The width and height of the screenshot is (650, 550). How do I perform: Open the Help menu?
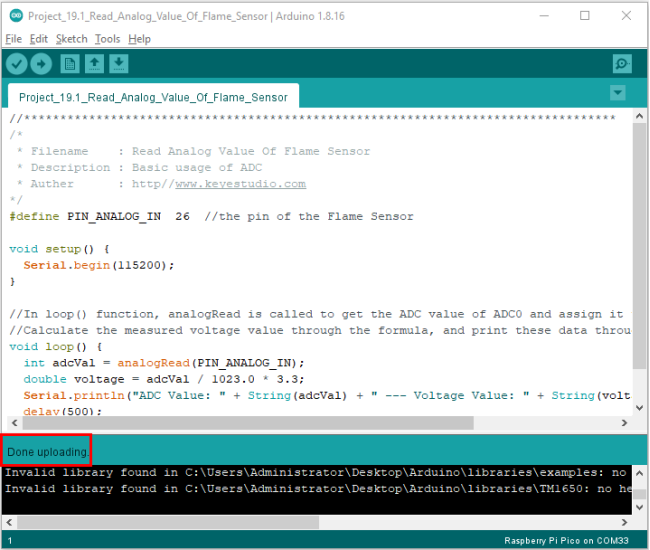139,39
